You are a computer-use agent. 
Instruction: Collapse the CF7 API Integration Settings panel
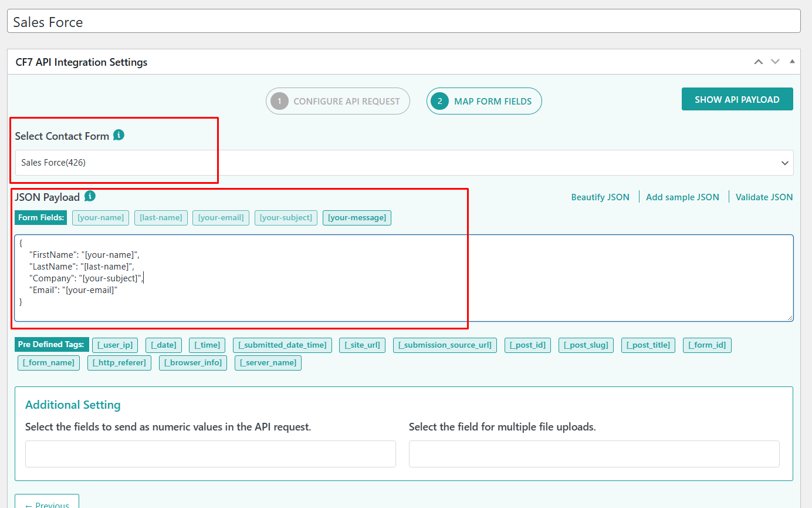pyautogui.click(x=792, y=61)
